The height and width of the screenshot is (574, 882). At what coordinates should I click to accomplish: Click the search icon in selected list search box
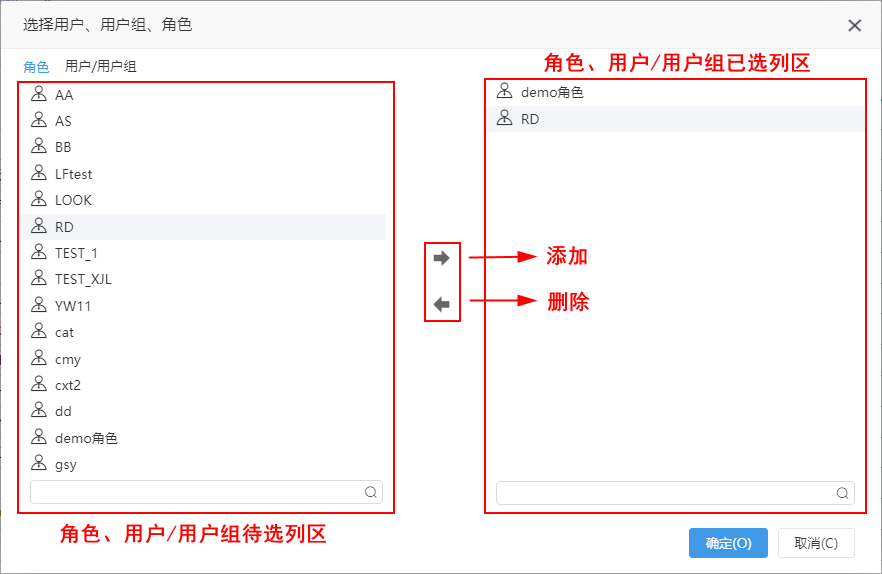[842, 494]
